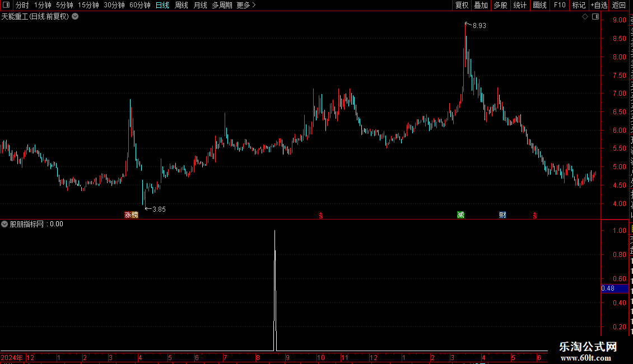Screen dimensions: 633x364
Task: Open the 多股 multi-stock view
Action: click(501, 5)
